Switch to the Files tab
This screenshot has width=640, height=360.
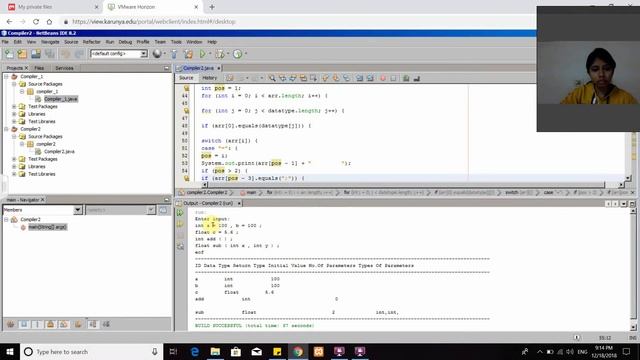39,68
